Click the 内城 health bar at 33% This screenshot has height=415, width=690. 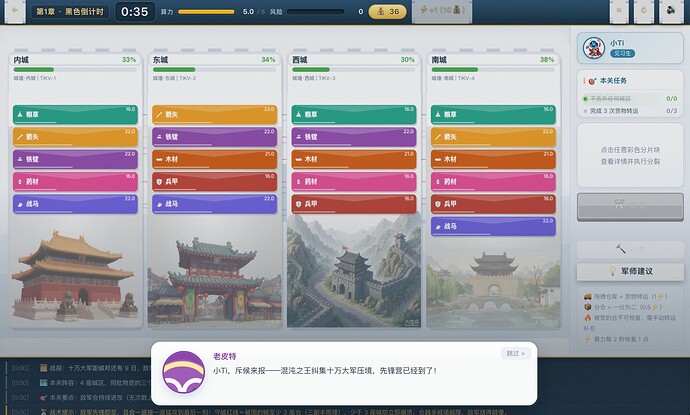[75, 70]
